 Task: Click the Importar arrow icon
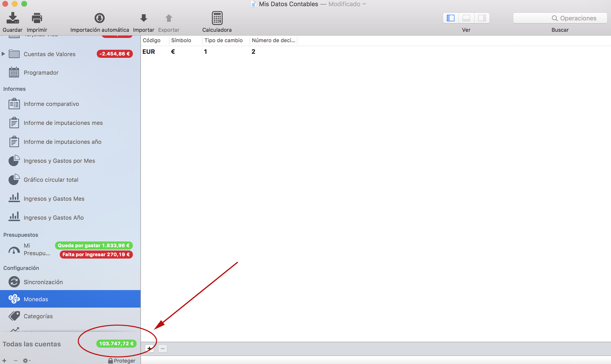pyautogui.click(x=143, y=18)
